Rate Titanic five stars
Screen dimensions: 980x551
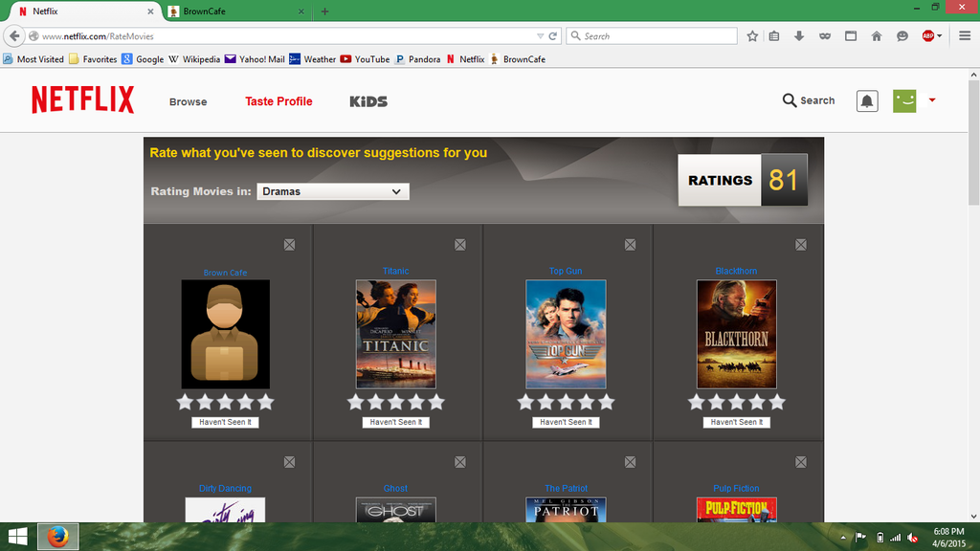(x=436, y=403)
